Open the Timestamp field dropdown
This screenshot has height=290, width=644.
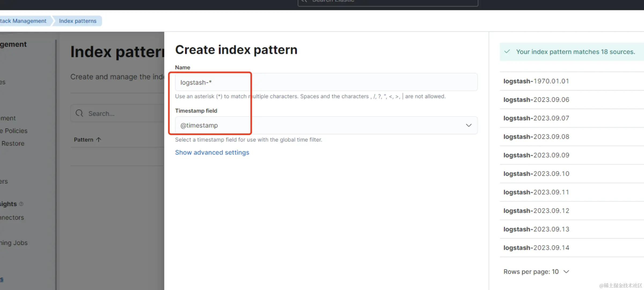pyautogui.click(x=326, y=125)
